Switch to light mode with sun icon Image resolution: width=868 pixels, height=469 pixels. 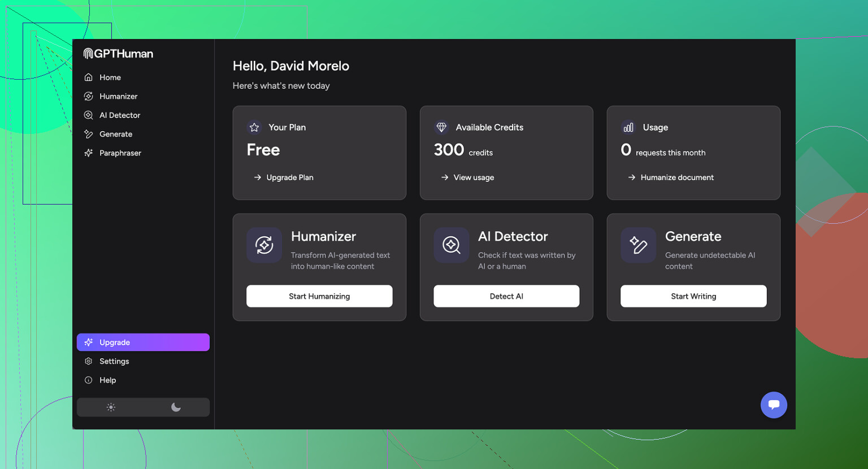point(111,407)
